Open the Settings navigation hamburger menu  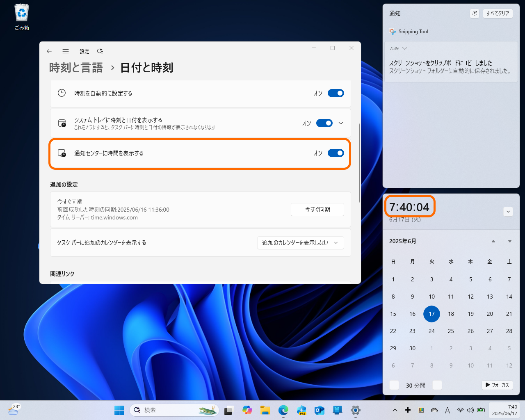[x=66, y=51]
